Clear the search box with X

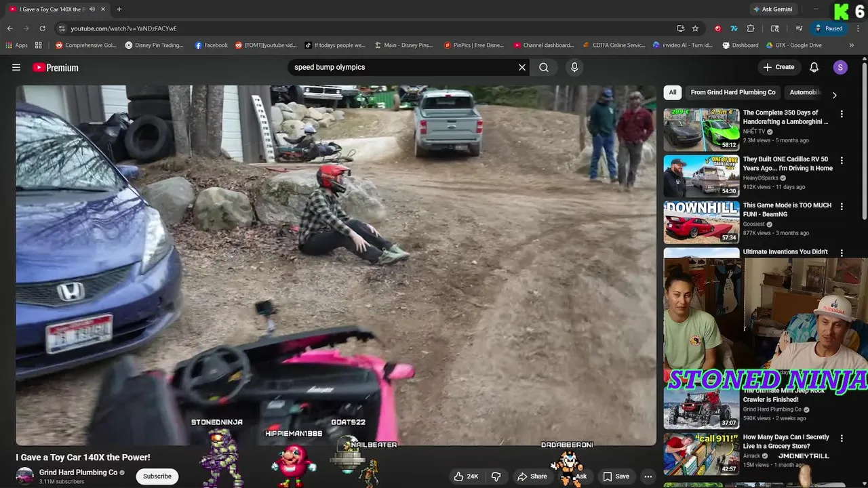click(x=522, y=67)
